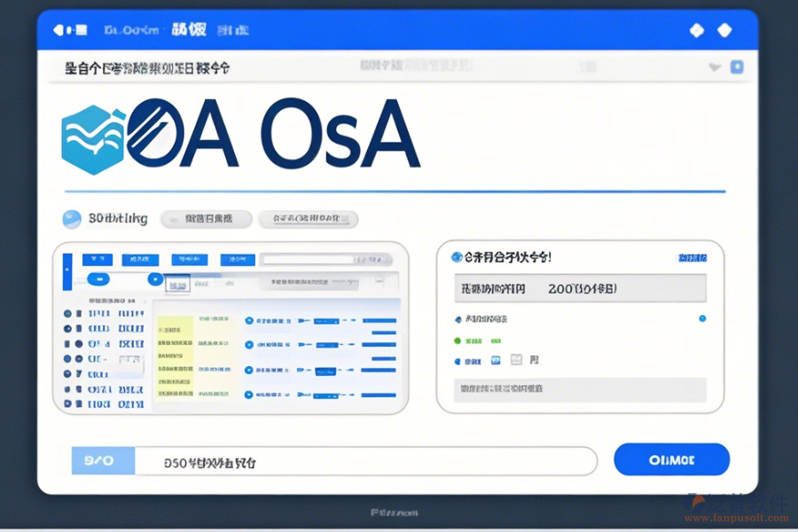Click the yellow highlighted column in the left panel
Image resolution: width=798 pixels, height=532 pixels.
(x=175, y=356)
